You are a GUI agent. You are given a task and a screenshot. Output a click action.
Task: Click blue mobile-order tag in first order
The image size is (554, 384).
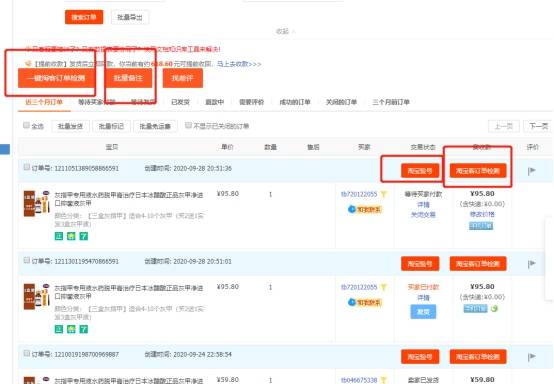481,226
